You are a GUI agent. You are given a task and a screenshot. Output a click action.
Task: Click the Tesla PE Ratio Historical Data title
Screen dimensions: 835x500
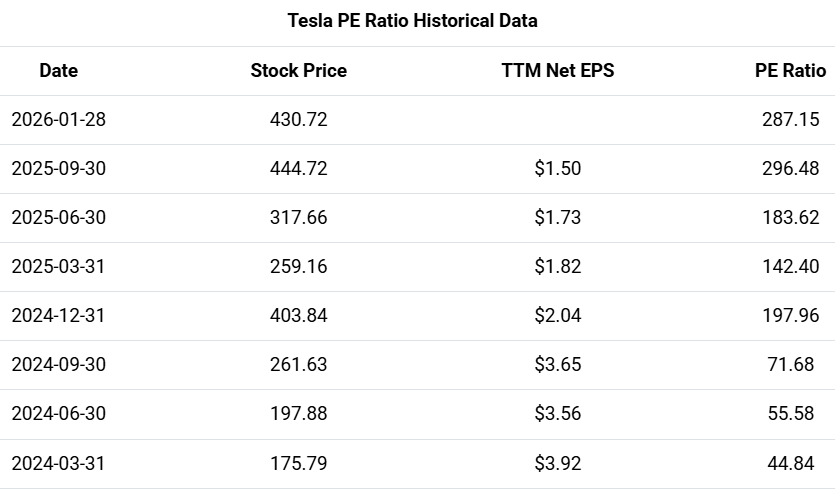pyautogui.click(x=412, y=20)
